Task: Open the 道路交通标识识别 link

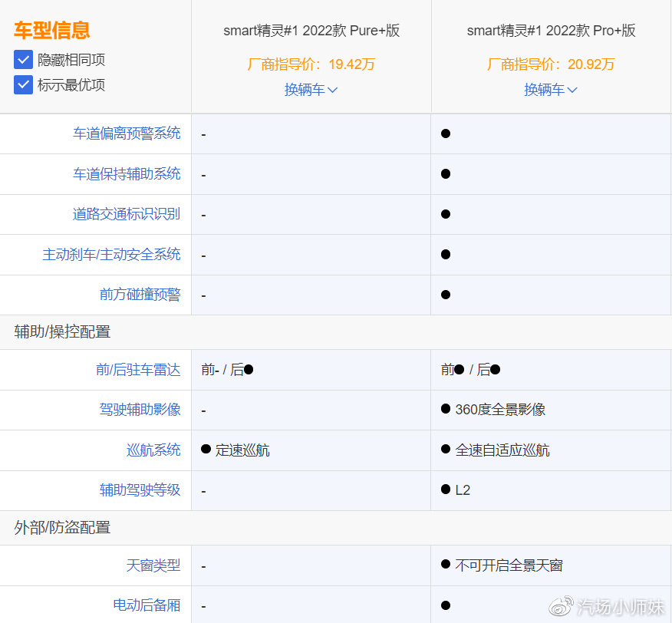Action: (x=127, y=214)
